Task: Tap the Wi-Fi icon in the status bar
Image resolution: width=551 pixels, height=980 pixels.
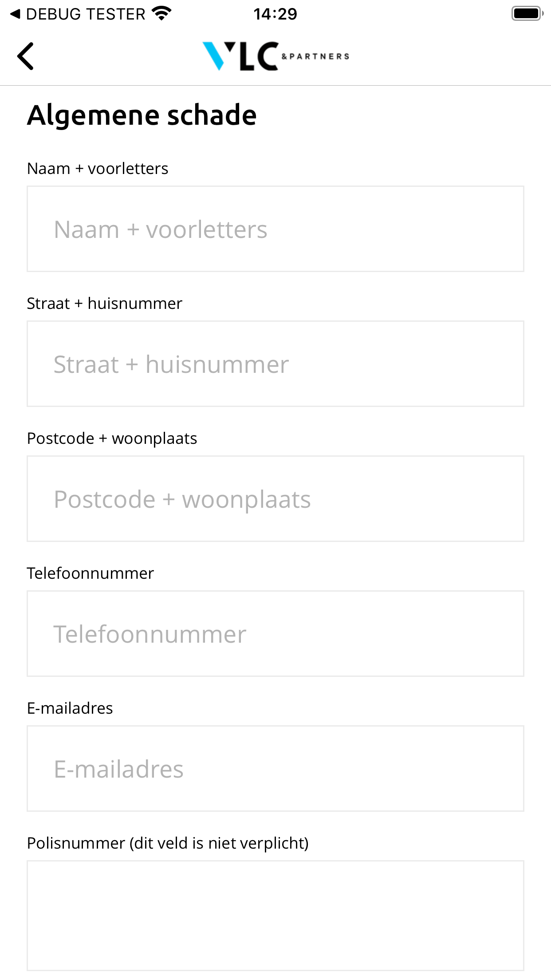Action: point(161,14)
